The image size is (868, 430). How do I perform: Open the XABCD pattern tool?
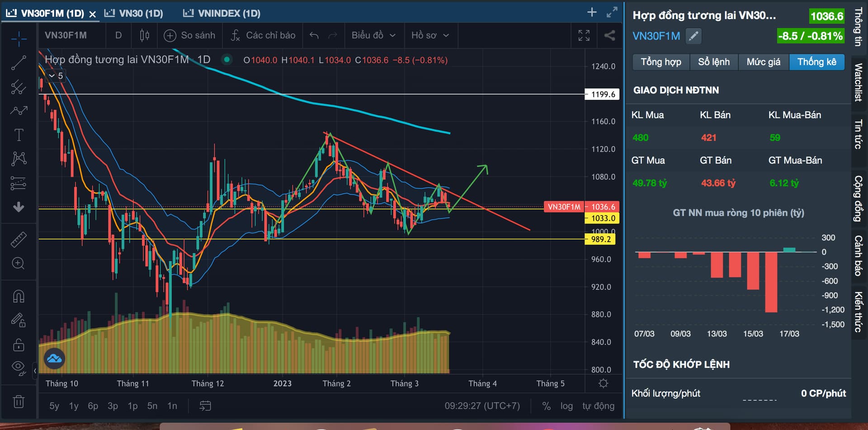(19, 159)
